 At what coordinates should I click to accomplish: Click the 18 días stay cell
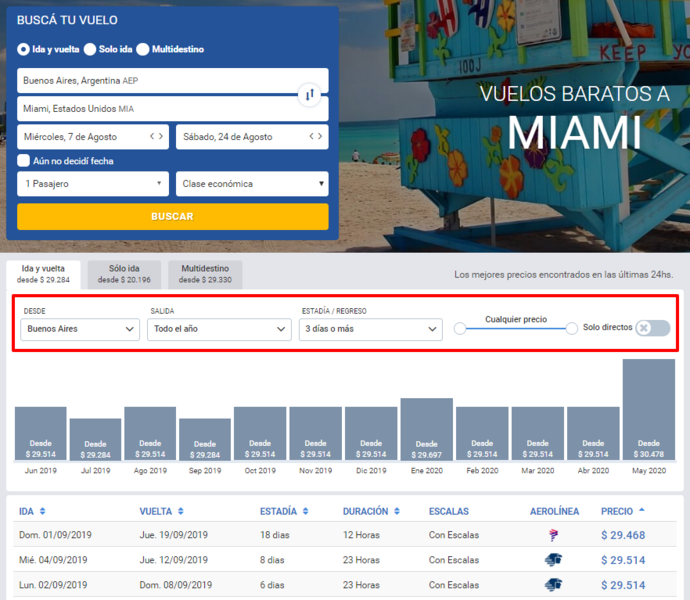275,535
